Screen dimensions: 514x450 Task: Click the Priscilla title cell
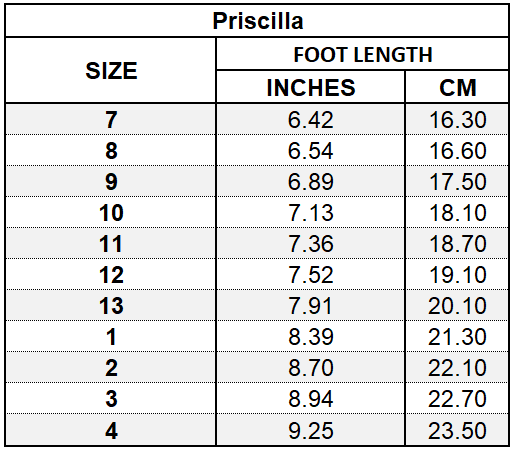[x=257, y=21]
